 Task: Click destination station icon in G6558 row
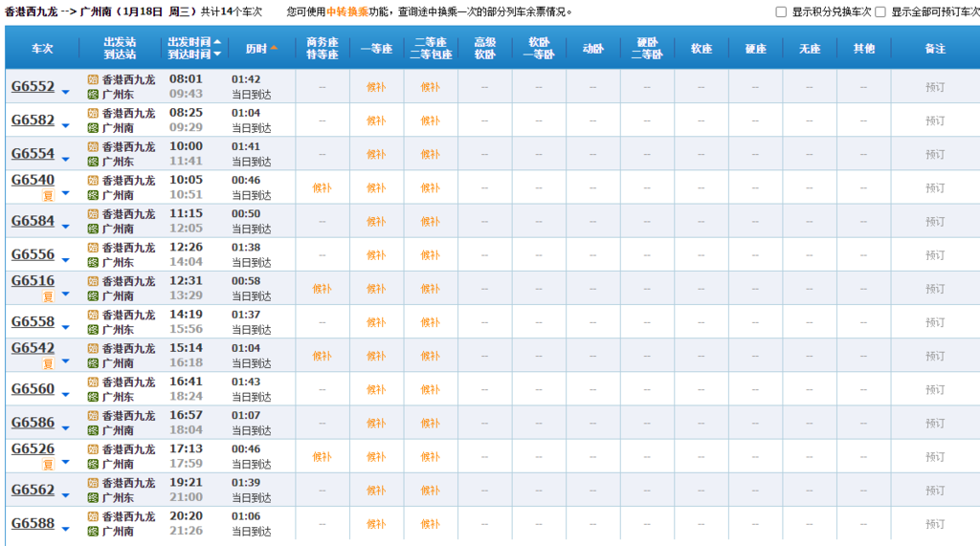click(x=93, y=330)
